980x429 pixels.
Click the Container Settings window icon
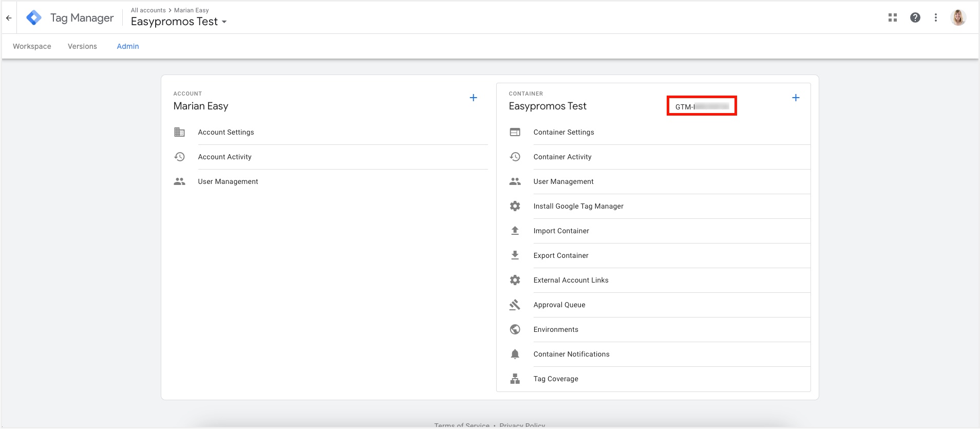(x=515, y=132)
